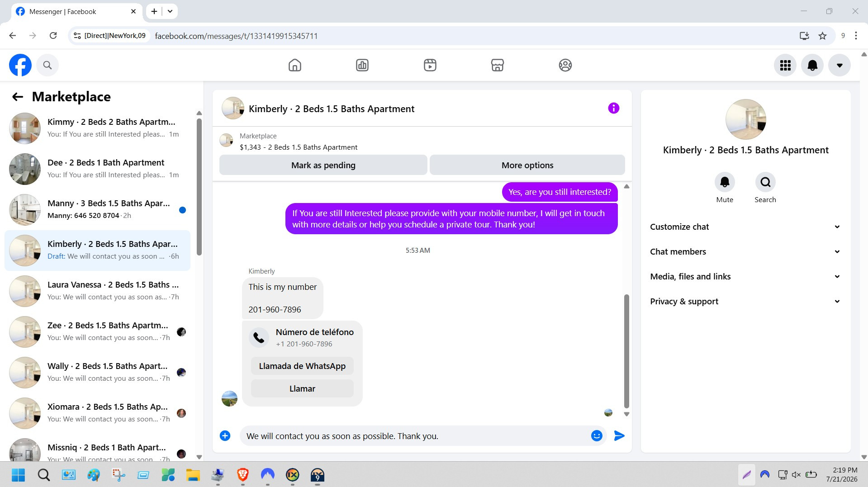This screenshot has width=868, height=487.
Task: Click the Llamar call button
Action: (x=302, y=388)
